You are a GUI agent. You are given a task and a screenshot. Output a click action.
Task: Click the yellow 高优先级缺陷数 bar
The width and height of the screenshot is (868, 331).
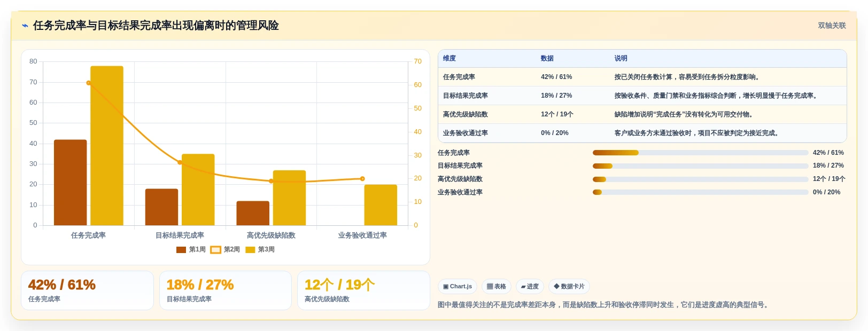point(289,198)
